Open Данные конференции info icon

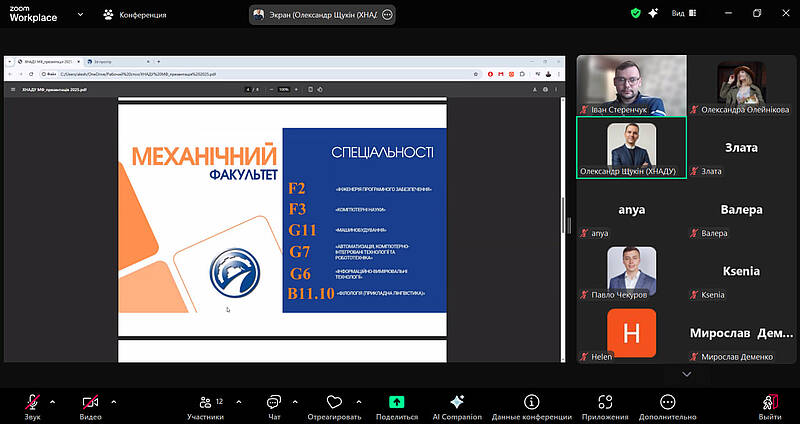(x=532, y=401)
